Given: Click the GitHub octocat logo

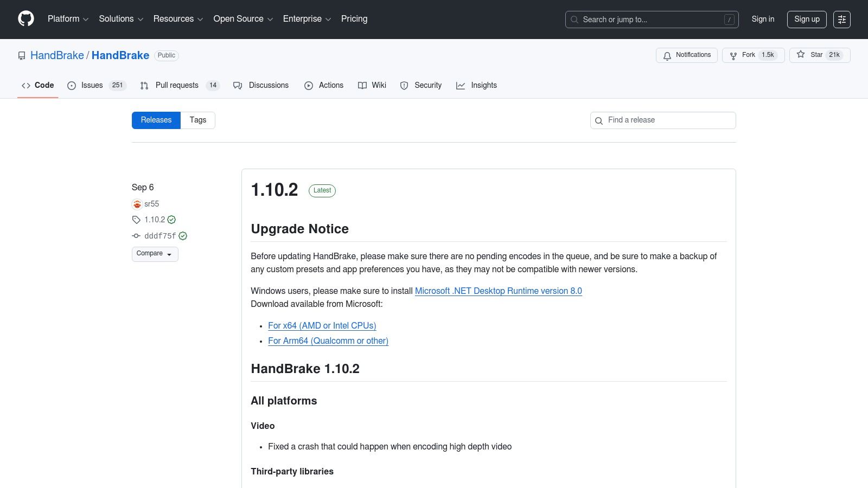Looking at the screenshot, I should click(26, 19).
